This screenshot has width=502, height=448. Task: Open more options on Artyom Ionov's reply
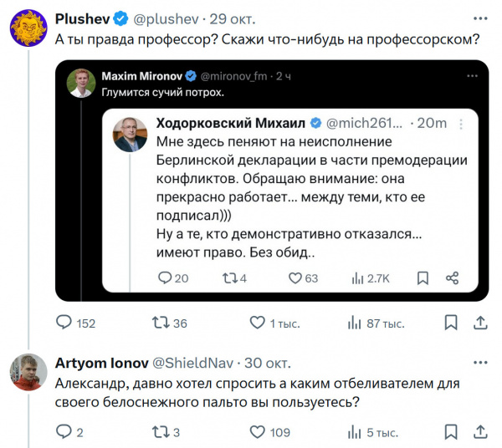tap(479, 363)
